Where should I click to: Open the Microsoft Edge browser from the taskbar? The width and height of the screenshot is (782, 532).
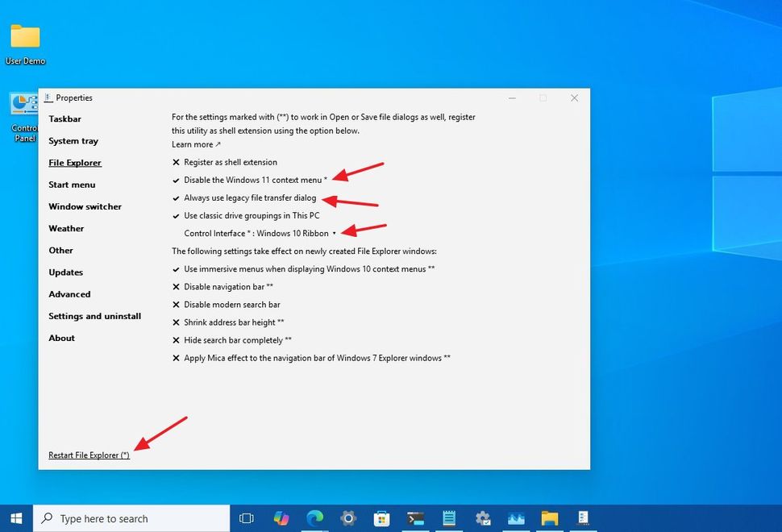(x=315, y=518)
